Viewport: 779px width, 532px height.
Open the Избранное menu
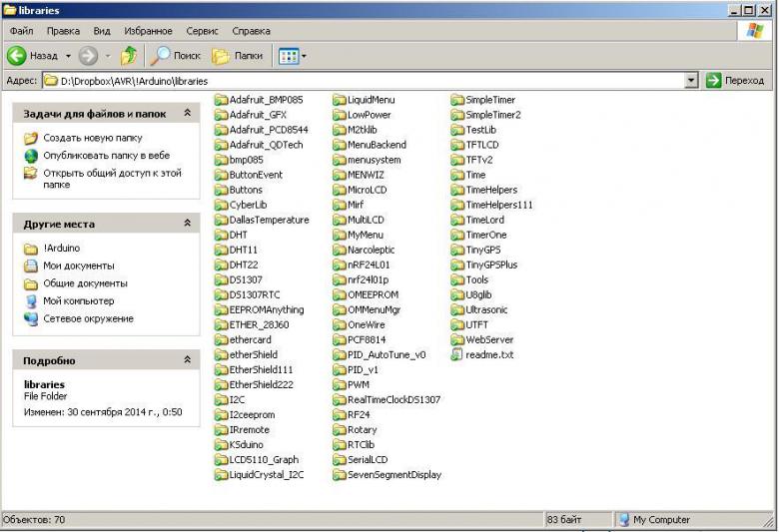point(148,31)
